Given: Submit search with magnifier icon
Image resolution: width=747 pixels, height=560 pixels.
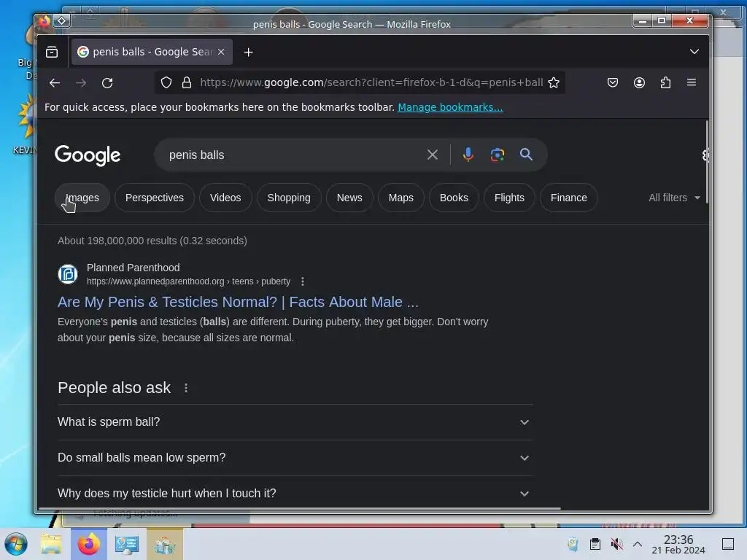Looking at the screenshot, I should pos(526,155).
